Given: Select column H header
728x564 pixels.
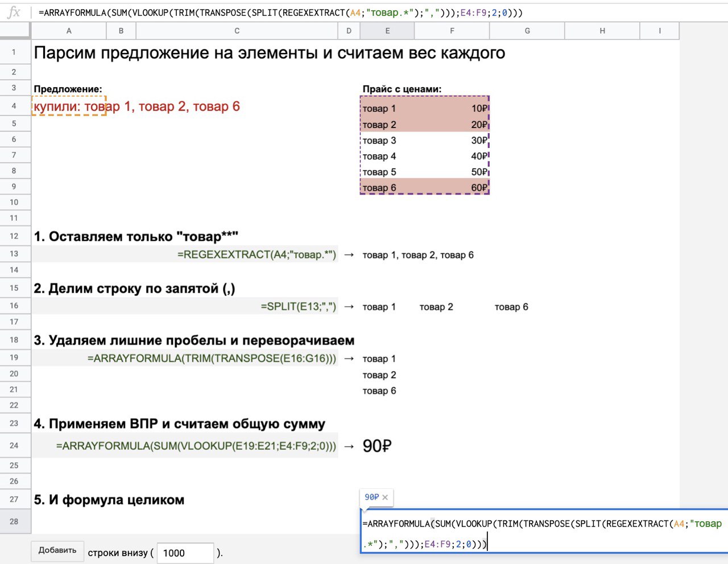Looking at the screenshot, I should [602, 31].
